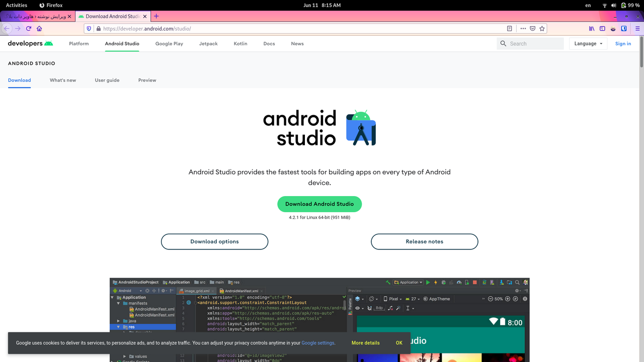The height and width of the screenshot is (362, 644).
Task: Open Docs in the top navigation
Action: click(269, 44)
